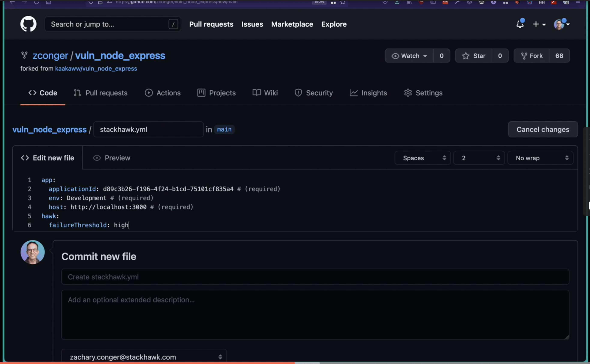This screenshot has height=364, width=590.
Task: Click the Settings gear icon
Action: point(408,93)
